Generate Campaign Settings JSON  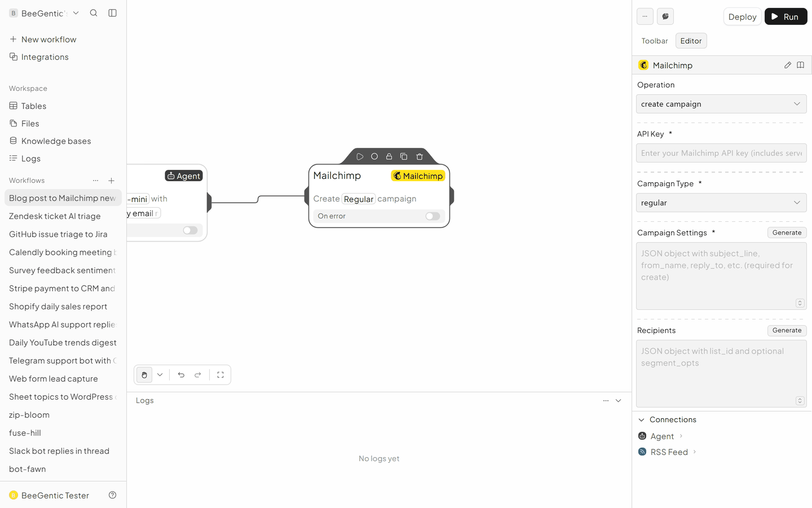point(787,233)
